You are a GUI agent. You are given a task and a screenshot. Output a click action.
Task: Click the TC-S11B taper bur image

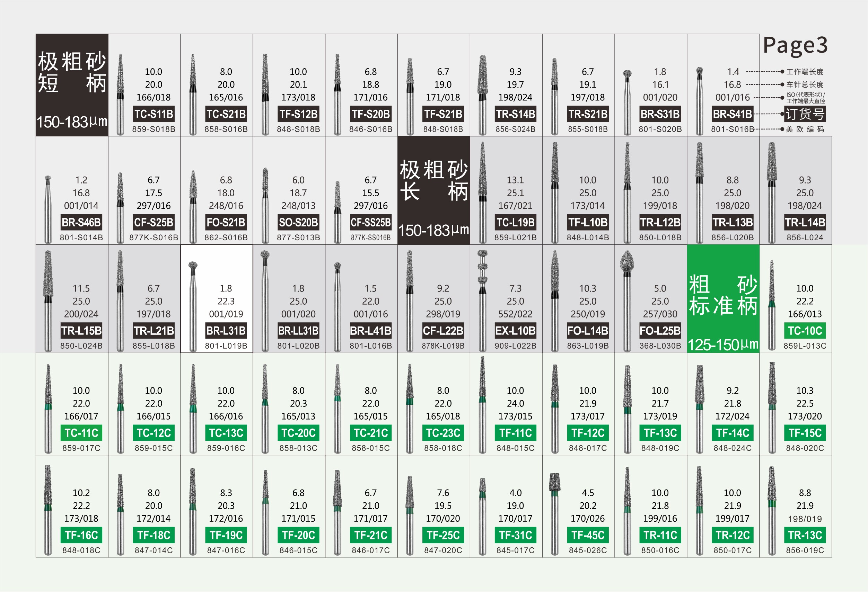[120, 94]
